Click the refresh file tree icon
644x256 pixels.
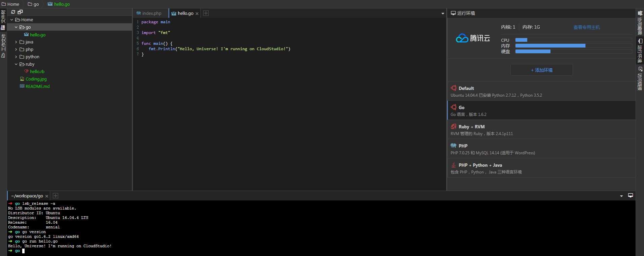pyautogui.click(x=13, y=12)
